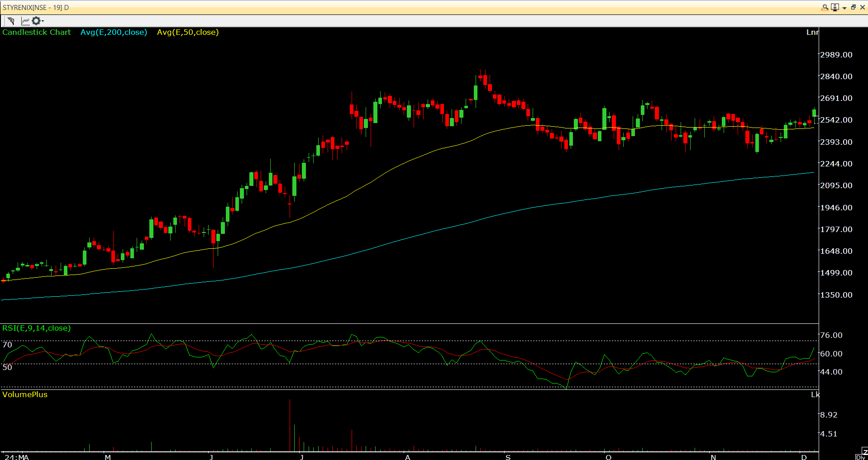868x460 pixels.
Task: Click the 8.92 volume axis value
Action: coord(829,415)
